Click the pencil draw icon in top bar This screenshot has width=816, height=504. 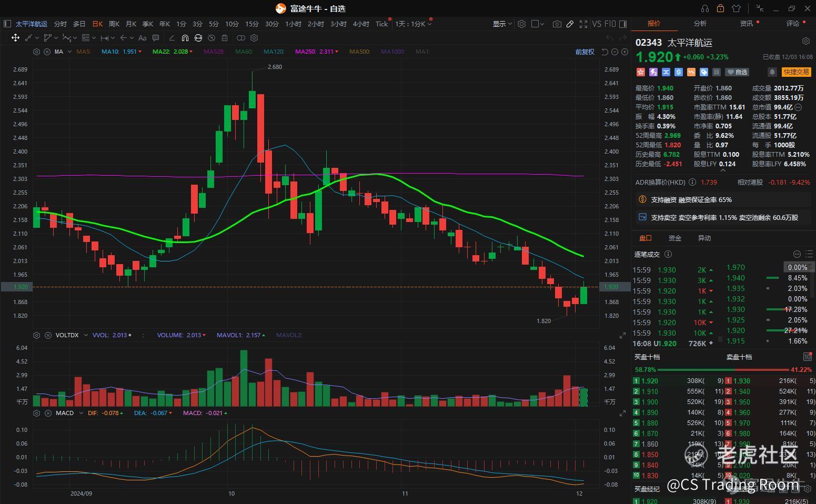coord(570,24)
